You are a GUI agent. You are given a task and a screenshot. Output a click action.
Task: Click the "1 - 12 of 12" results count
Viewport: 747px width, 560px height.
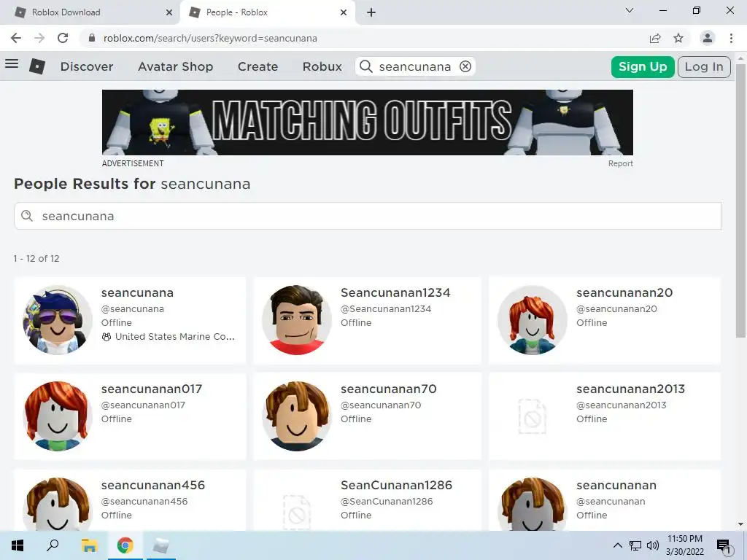pyautogui.click(x=36, y=259)
